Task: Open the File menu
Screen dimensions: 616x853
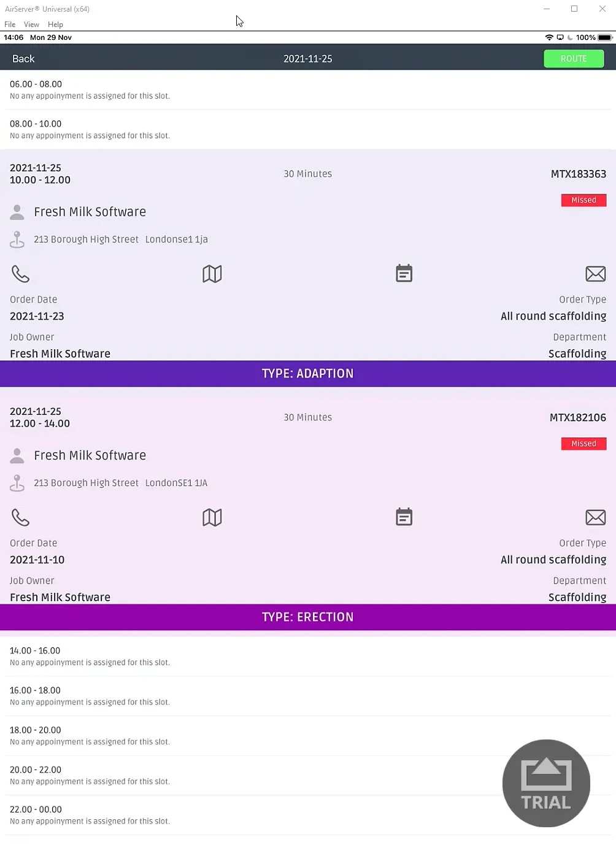Action: pos(10,25)
